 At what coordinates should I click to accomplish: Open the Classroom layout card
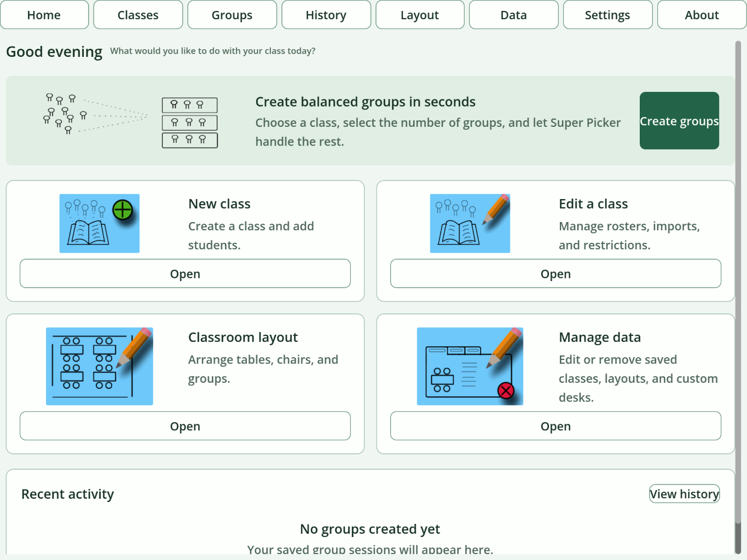coord(185,426)
